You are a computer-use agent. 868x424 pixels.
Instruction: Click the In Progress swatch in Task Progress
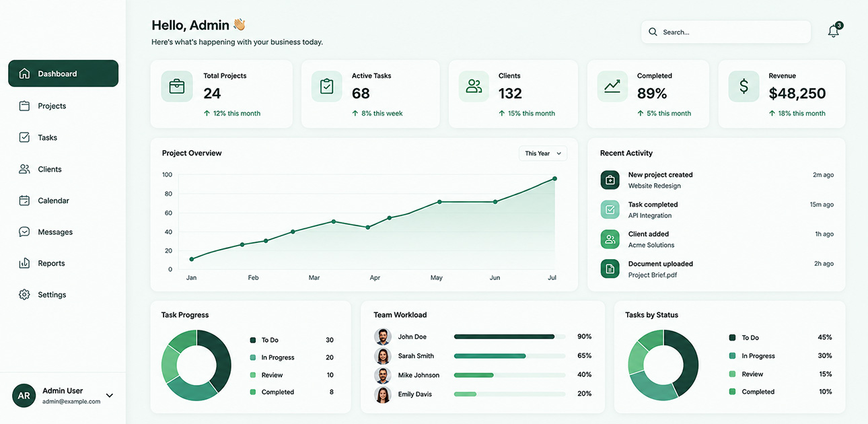tap(253, 358)
